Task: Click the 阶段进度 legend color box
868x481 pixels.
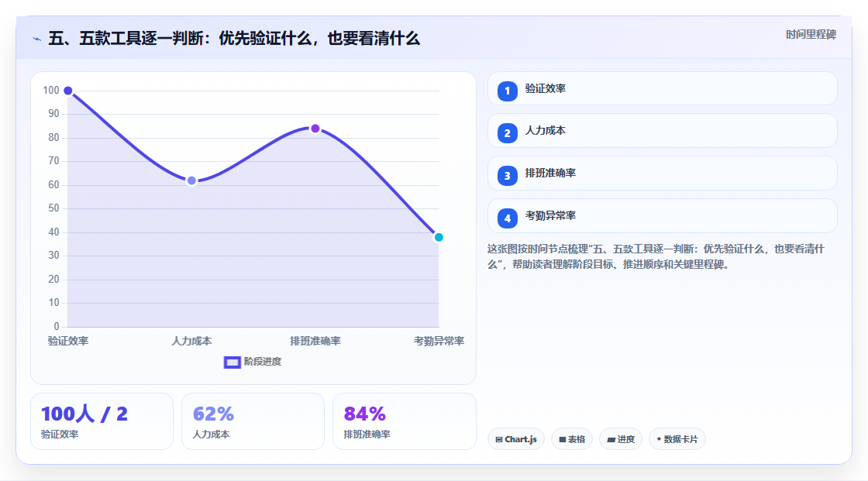Action: [232, 362]
